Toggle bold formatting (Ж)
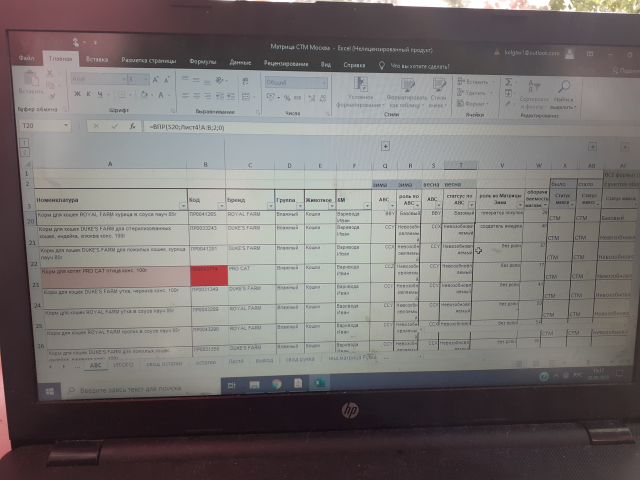Screen dimensions: 640x480 (x=77, y=94)
